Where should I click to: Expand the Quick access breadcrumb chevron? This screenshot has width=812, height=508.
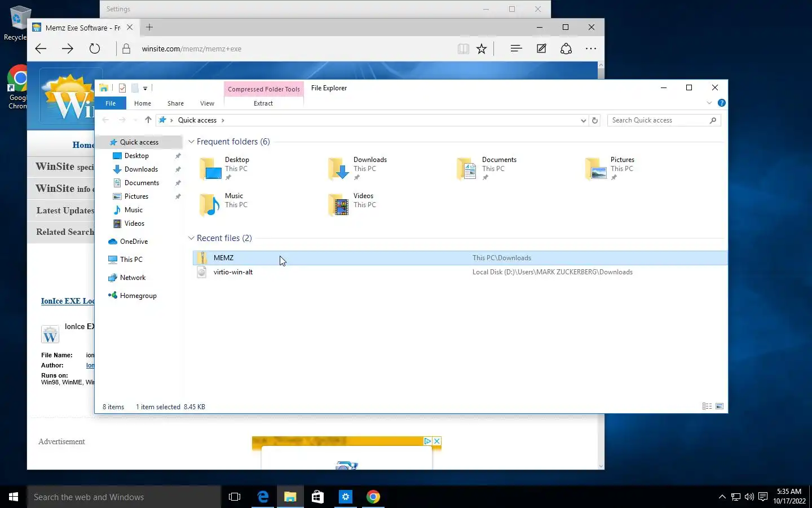[x=223, y=120]
